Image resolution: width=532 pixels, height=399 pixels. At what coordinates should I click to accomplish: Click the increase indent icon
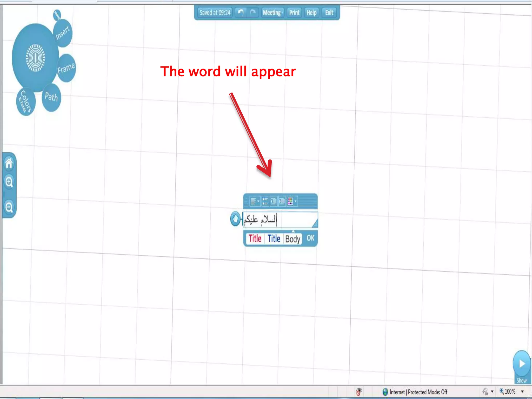[x=282, y=201]
